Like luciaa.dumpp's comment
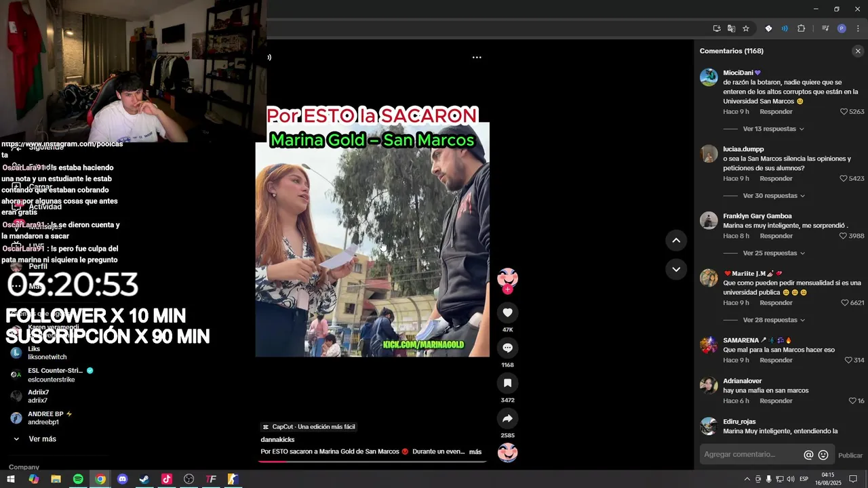The width and height of the screenshot is (868, 488). coord(844,179)
